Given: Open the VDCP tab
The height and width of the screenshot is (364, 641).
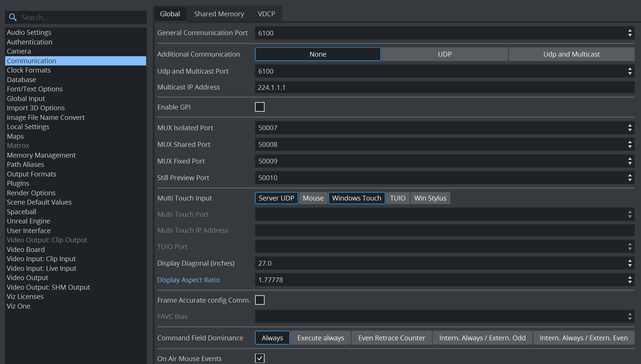Looking at the screenshot, I should 266,14.
